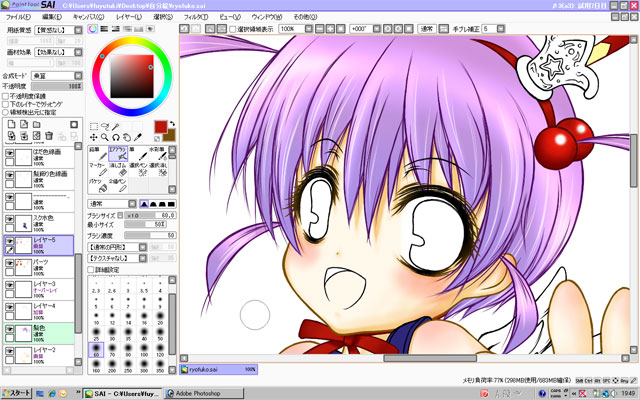Show the RGB slider panel
Screen dimensions: 640x400
[104, 29]
